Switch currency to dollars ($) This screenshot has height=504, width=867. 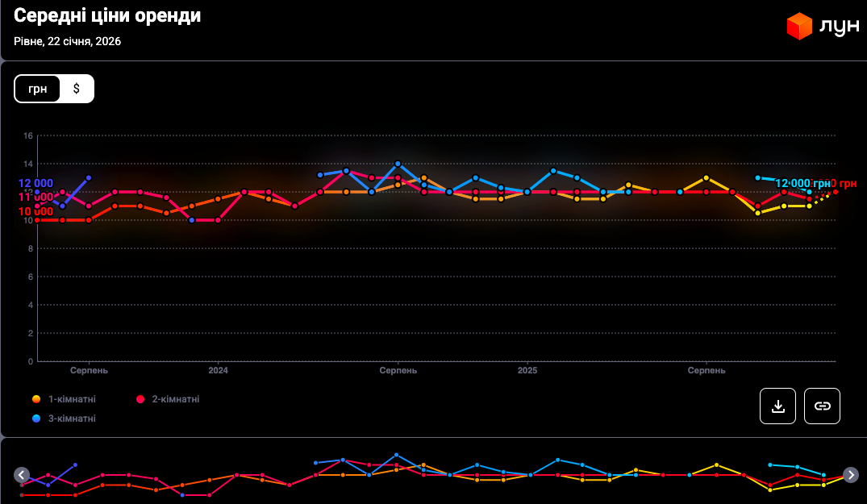[x=77, y=89]
